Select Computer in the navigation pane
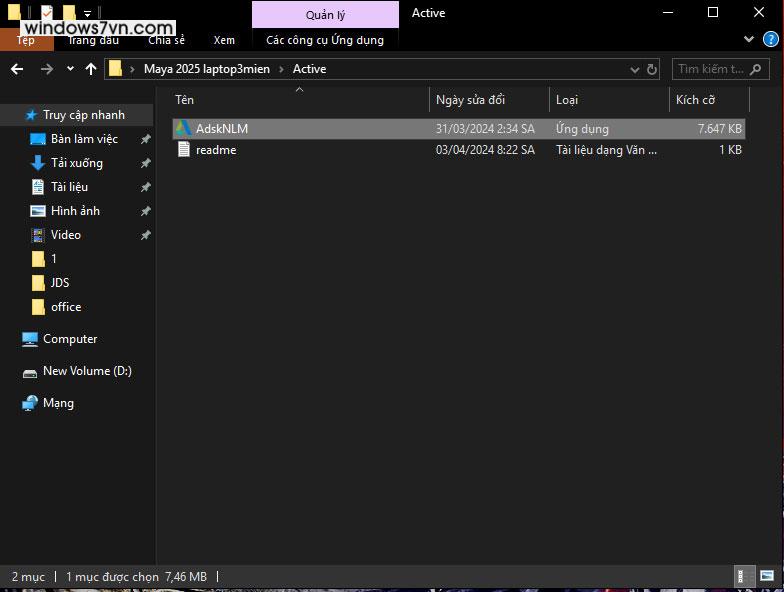This screenshot has height=592, width=784. [x=70, y=339]
